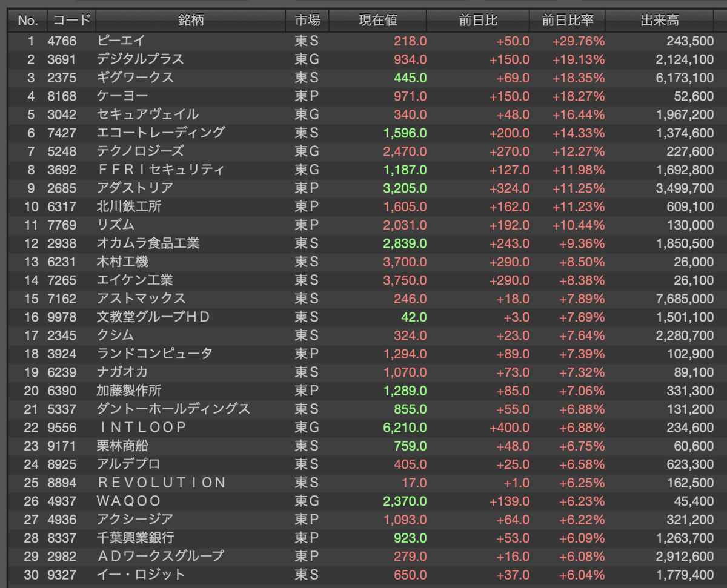Click stock code 6231
This screenshot has width=727, height=588.
click(x=62, y=262)
